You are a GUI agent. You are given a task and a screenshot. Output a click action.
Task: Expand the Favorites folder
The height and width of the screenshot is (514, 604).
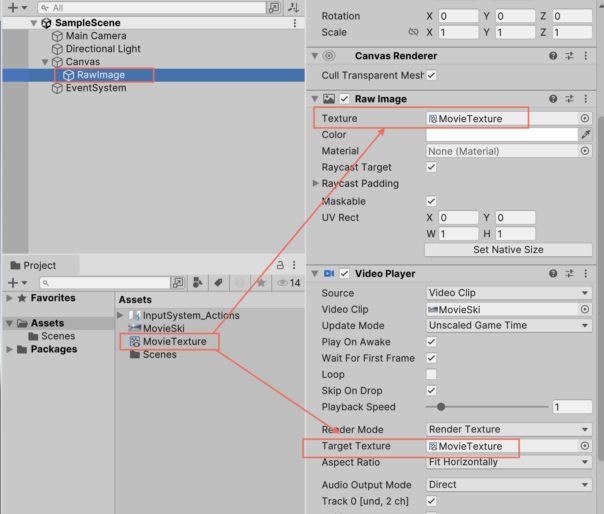pos(10,298)
